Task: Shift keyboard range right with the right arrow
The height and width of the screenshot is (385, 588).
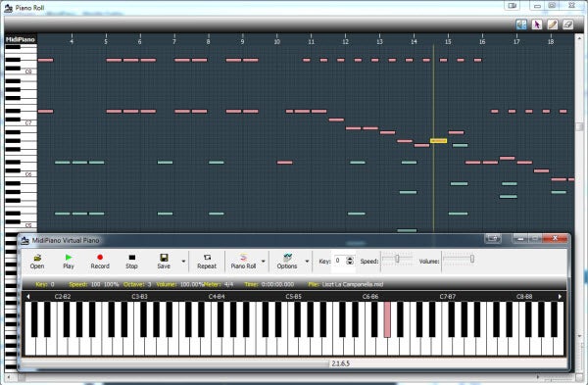Action: pyautogui.click(x=560, y=297)
